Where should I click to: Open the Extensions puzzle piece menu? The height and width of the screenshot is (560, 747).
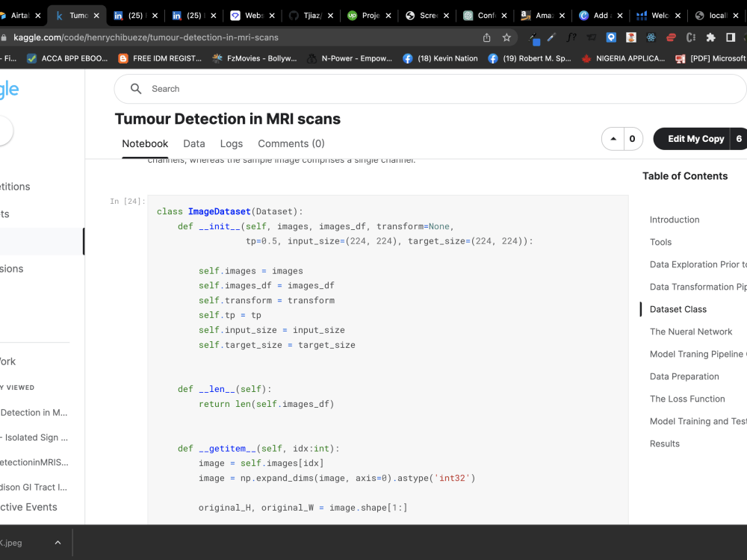point(711,37)
